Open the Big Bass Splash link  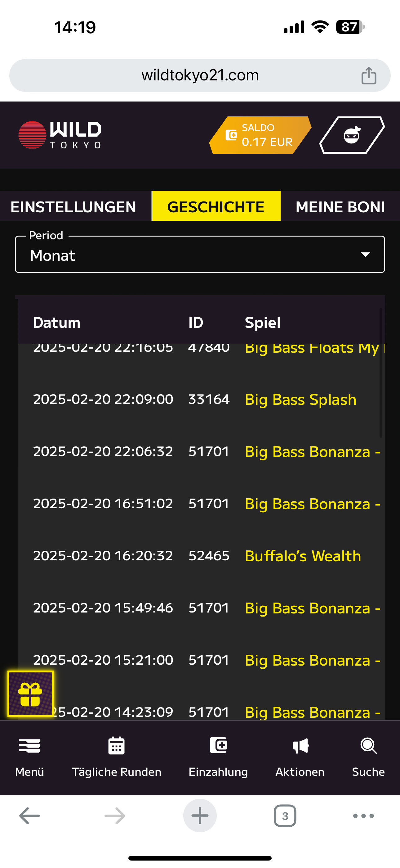tap(300, 400)
